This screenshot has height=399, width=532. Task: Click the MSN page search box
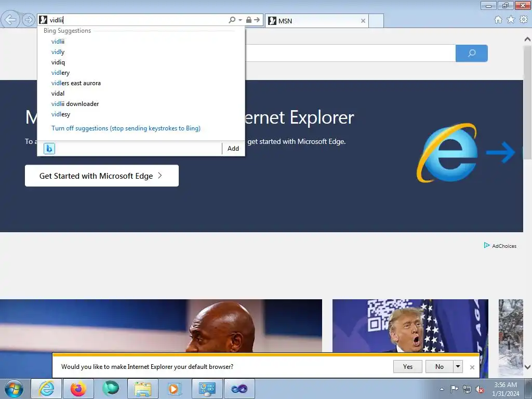coord(350,54)
